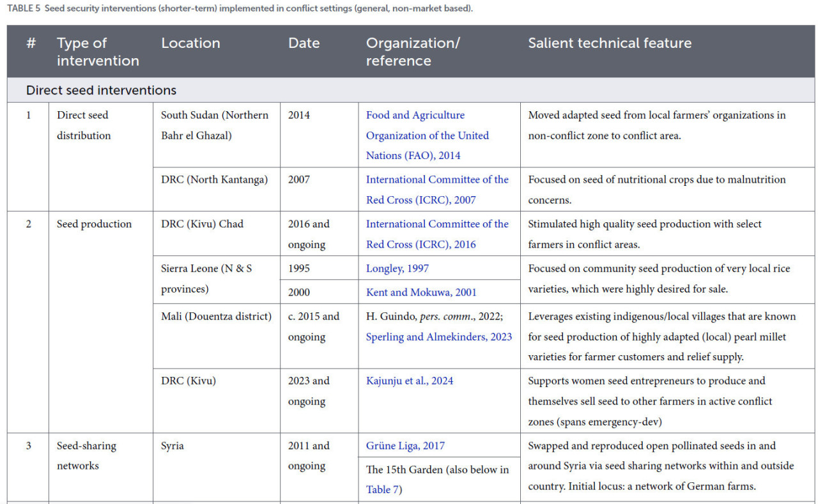Screen dimensions: 818x504
Task: Select 'Focused on seed of nutritional crops' description
Action: tap(657, 190)
